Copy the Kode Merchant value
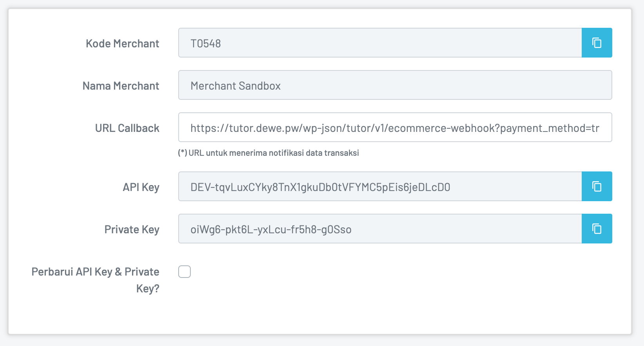Screen dimensions: 644x346 (597, 43)
